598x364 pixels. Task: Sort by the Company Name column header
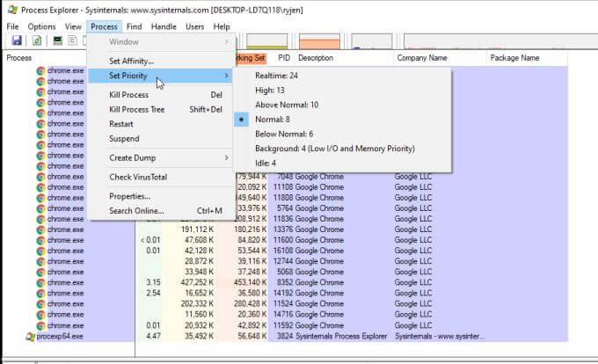(422, 58)
